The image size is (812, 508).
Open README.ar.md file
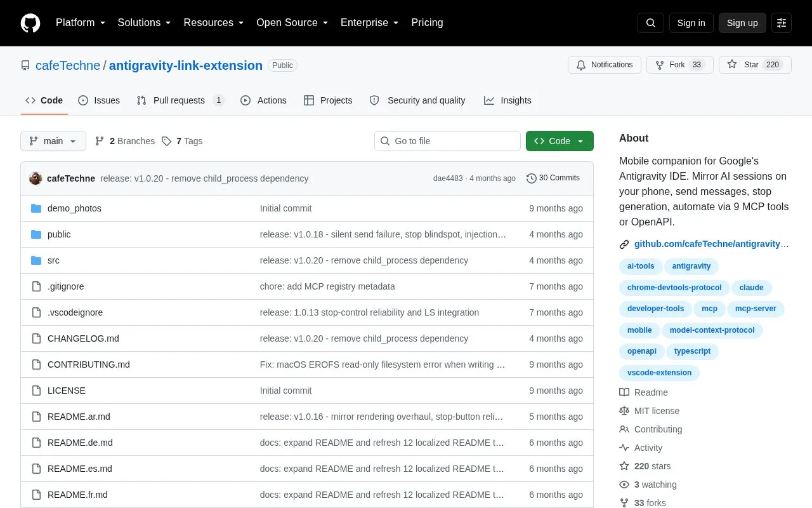[79, 417]
